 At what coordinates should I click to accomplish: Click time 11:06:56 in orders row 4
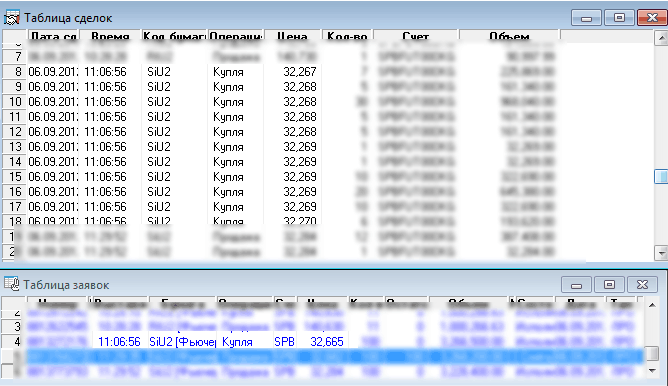pos(119,342)
